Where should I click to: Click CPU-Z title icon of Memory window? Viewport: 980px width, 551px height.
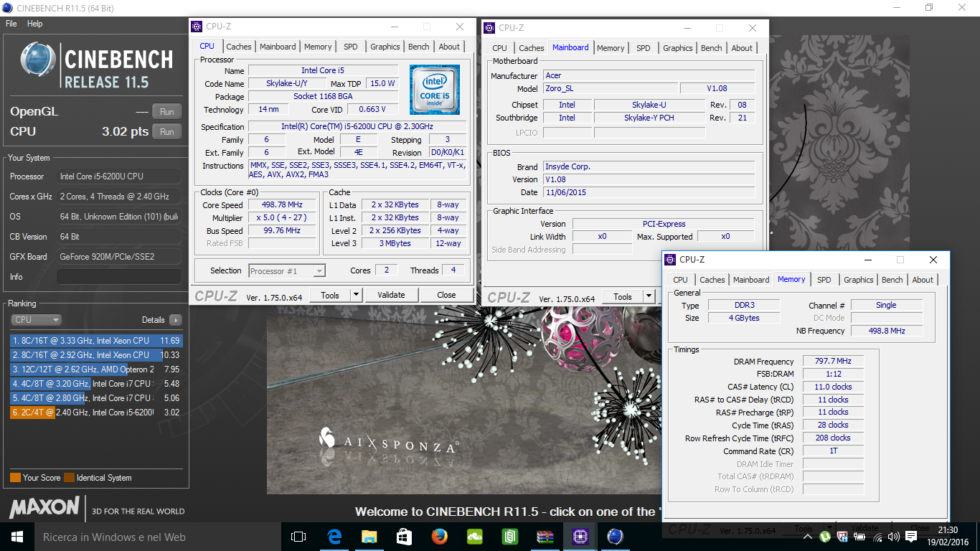670,260
